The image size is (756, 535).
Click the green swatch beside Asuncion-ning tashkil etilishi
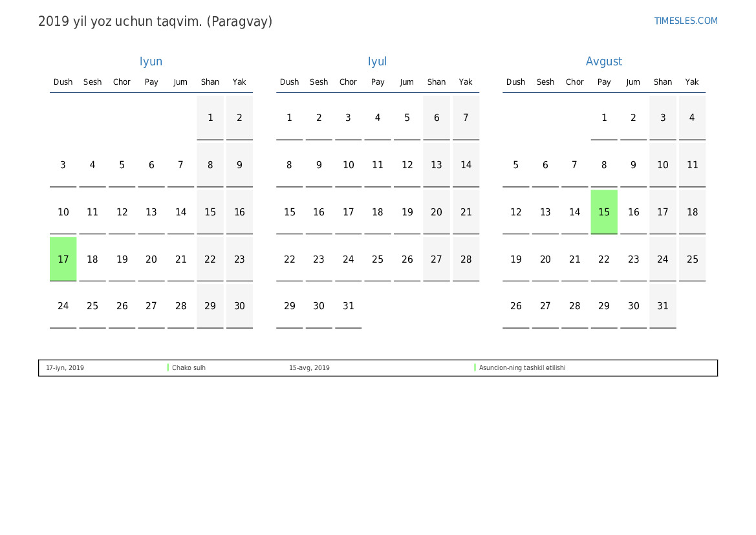tap(475, 367)
